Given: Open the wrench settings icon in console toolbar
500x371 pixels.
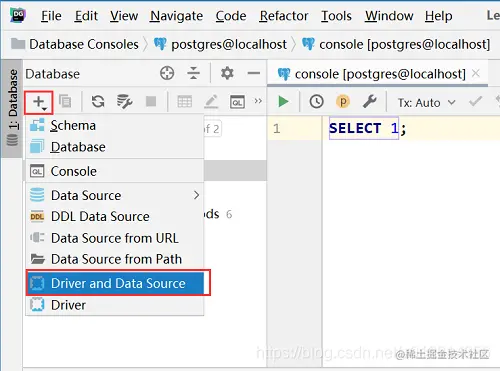Looking at the screenshot, I should (x=370, y=101).
